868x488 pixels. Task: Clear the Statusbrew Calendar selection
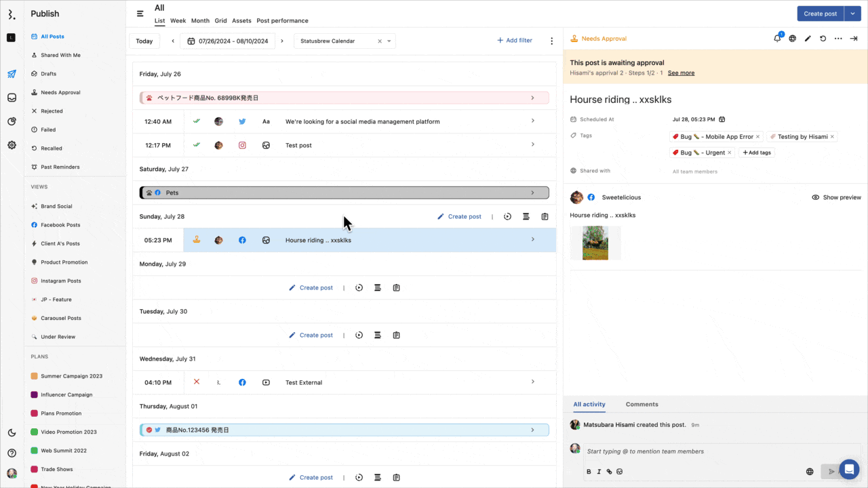pos(380,41)
